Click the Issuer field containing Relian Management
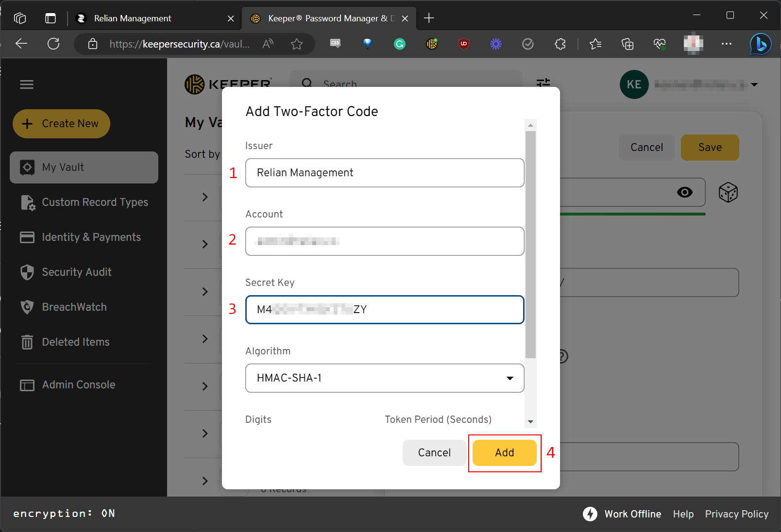Image resolution: width=781 pixels, height=532 pixels. tap(385, 173)
